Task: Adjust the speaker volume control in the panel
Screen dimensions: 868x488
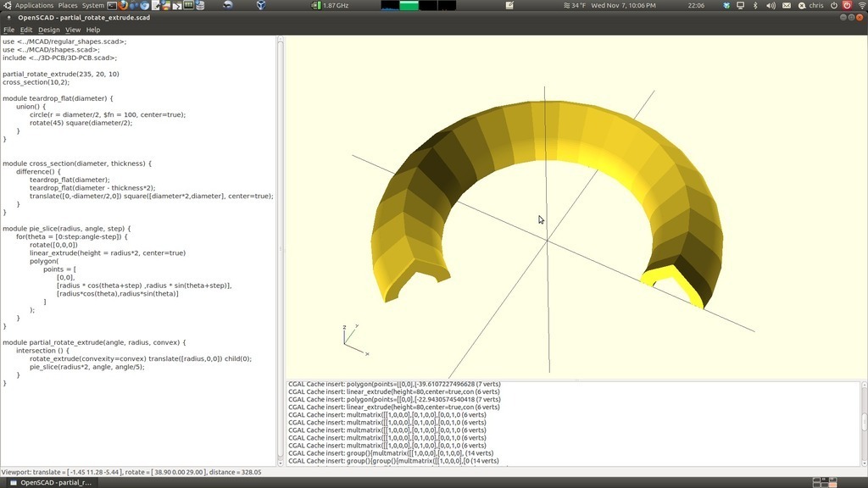Action: pos(771,6)
